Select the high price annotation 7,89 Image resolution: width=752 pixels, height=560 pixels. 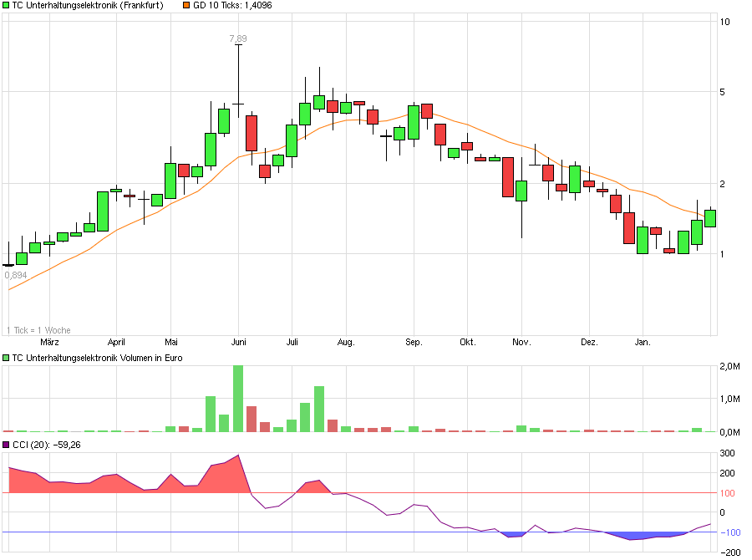(238, 38)
